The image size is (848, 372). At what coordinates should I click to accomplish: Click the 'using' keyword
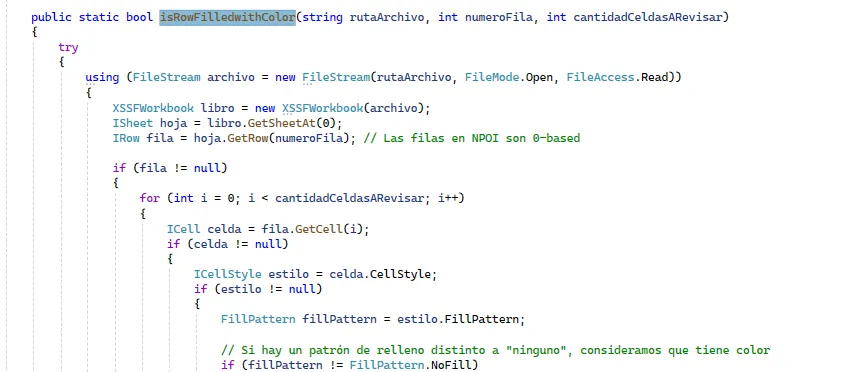[102, 77]
